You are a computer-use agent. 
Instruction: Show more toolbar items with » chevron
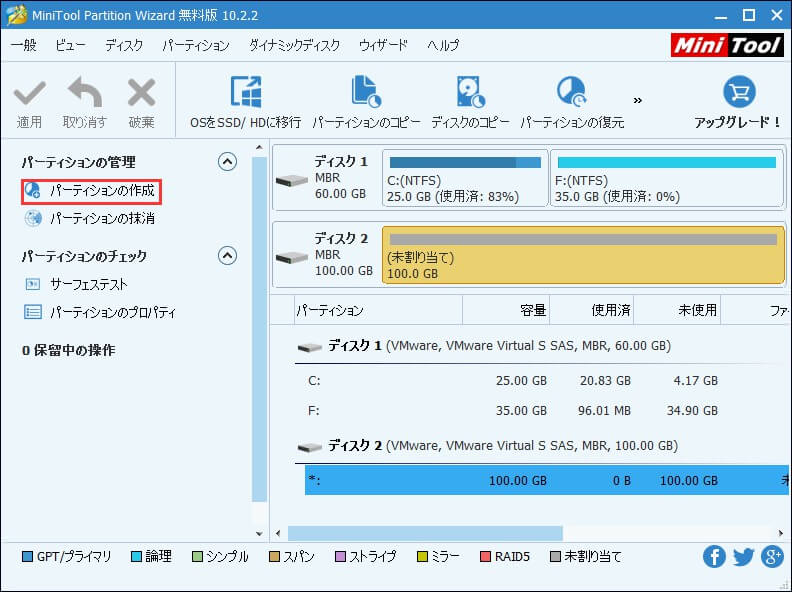pyautogui.click(x=637, y=101)
